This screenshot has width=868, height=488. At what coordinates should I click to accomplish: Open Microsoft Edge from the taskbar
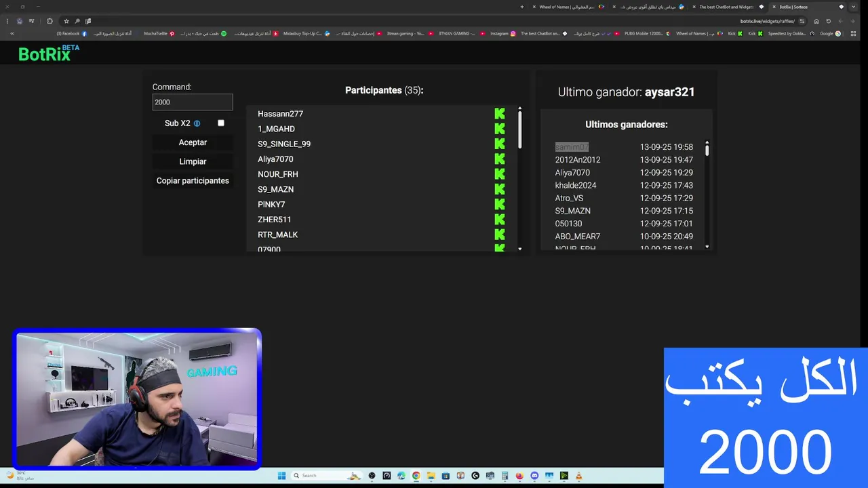point(401,476)
